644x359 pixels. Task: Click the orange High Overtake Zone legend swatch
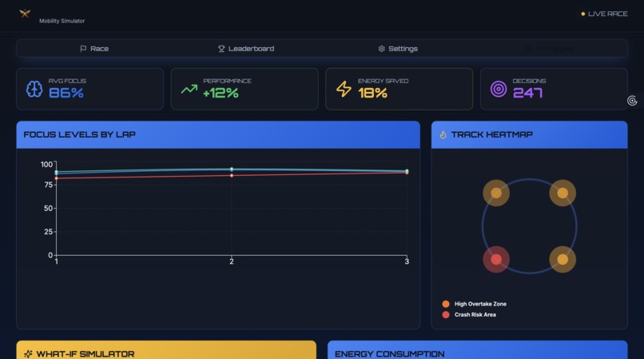pyautogui.click(x=446, y=304)
